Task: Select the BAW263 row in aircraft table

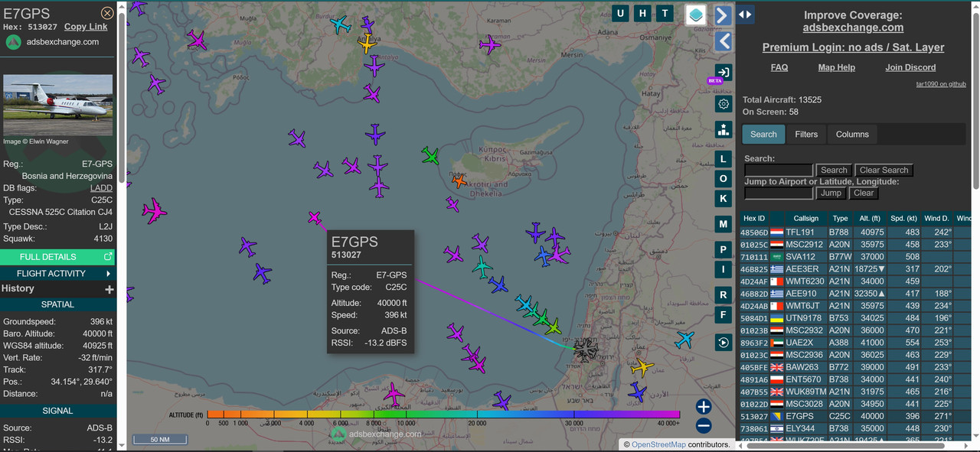Action: 854,367
